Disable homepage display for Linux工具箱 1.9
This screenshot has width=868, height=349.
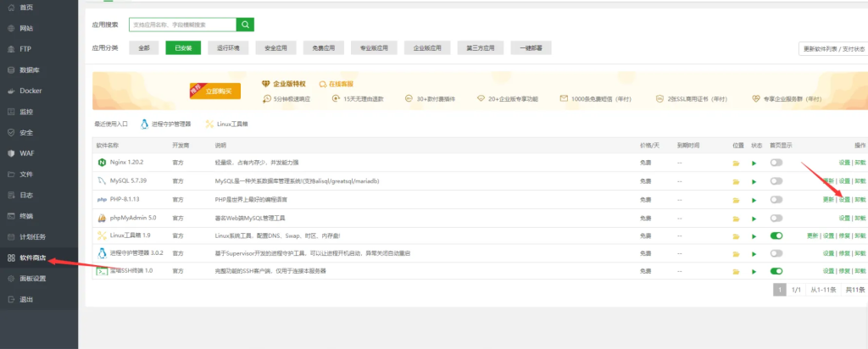point(776,235)
